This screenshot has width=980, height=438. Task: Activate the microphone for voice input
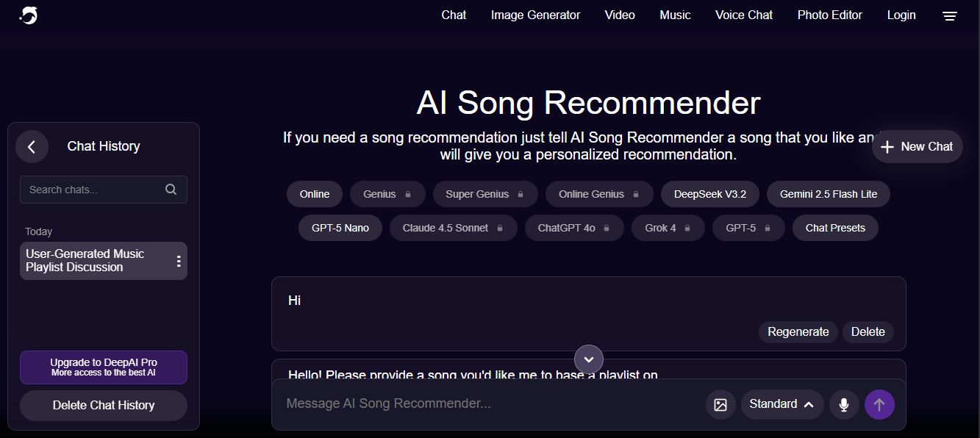click(x=844, y=403)
